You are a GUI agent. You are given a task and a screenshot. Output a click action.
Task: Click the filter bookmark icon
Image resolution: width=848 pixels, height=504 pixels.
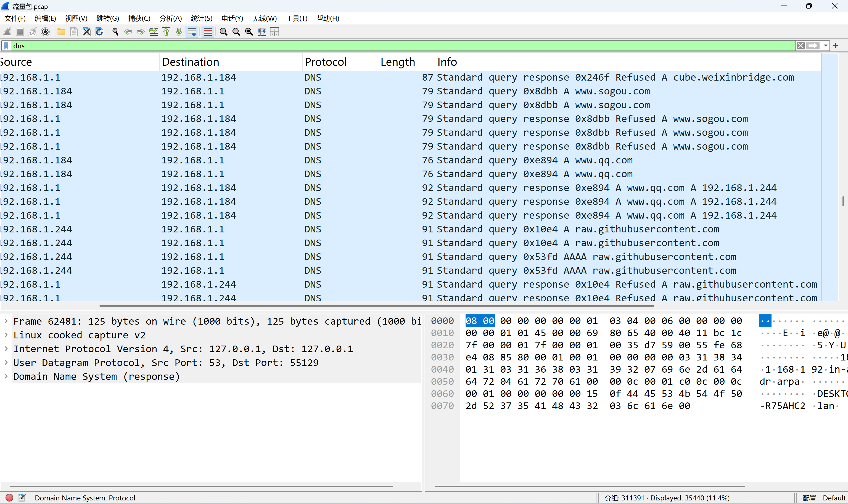(x=6, y=46)
